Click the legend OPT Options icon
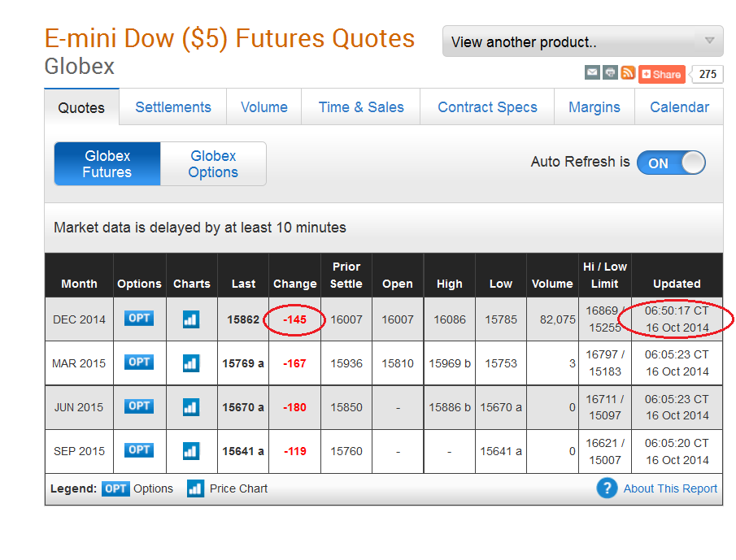Image resolution: width=736 pixels, height=560 pixels. pos(115,488)
